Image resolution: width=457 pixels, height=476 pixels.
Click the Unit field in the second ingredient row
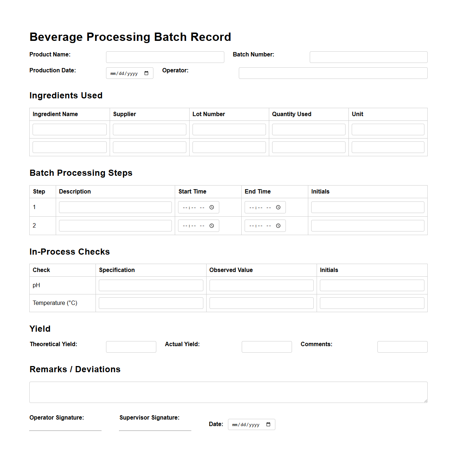[388, 147]
